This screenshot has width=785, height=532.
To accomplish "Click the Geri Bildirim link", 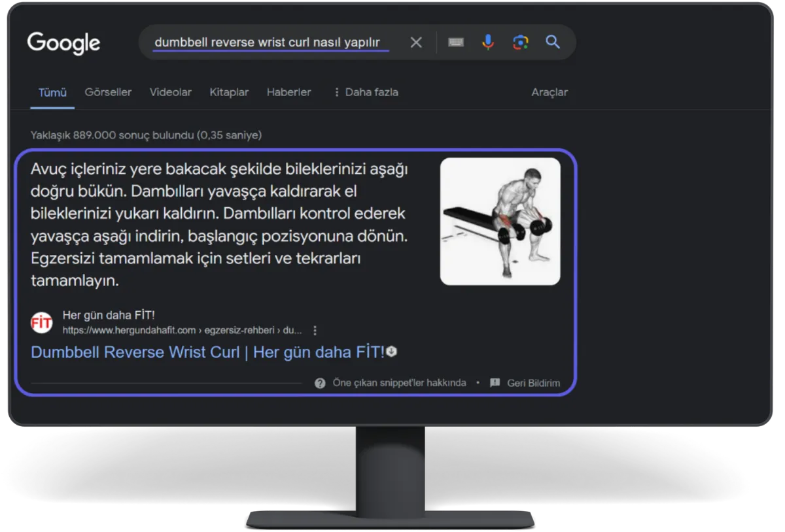I will click(533, 383).
